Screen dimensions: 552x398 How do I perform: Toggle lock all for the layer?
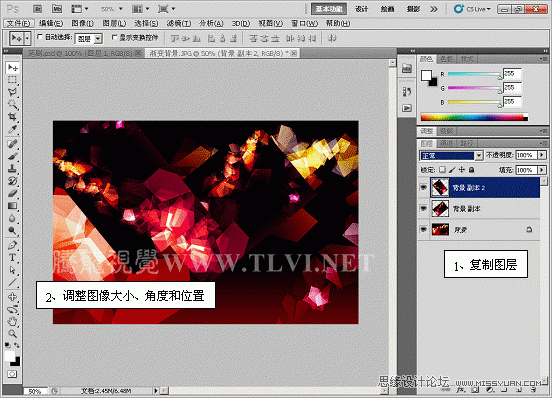click(x=471, y=170)
